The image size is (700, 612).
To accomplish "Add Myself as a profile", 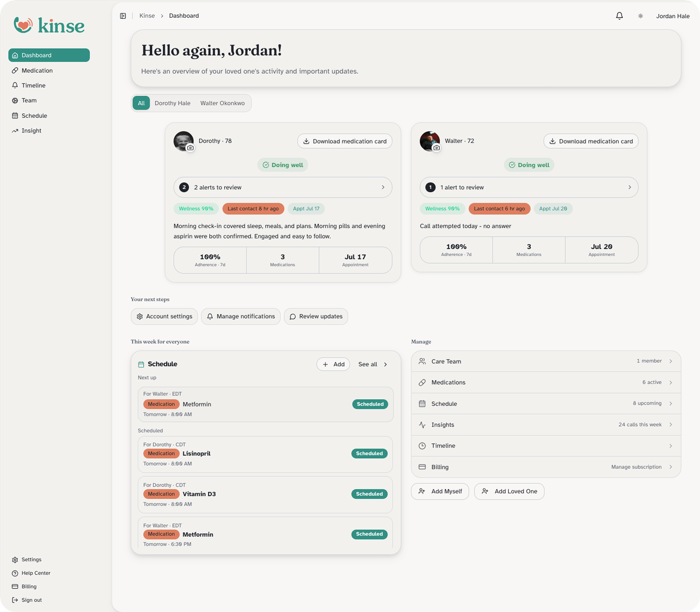I will click(x=440, y=491).
